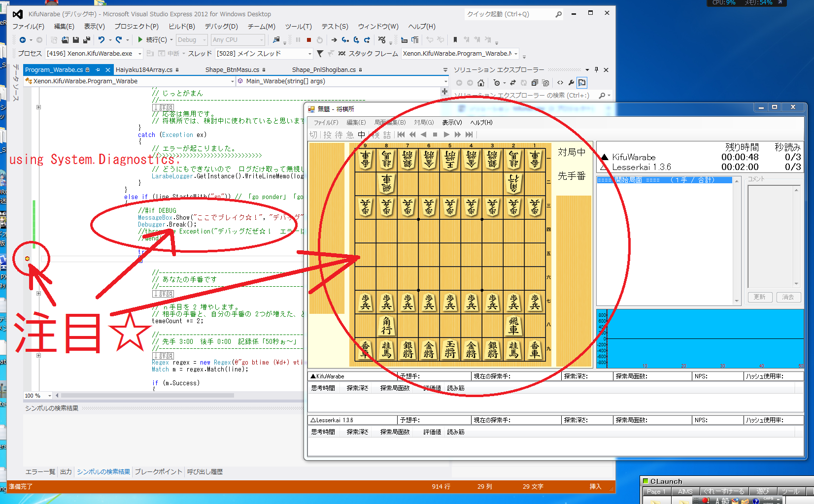Open 局面編集(B) menu in Shogidokoro

coord(390,123)
